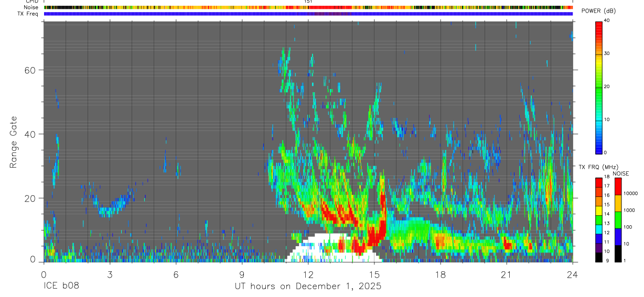Click the 18 tick on the UT hours axis
This screenshot has height=297, width=644.
click(440, 274)
